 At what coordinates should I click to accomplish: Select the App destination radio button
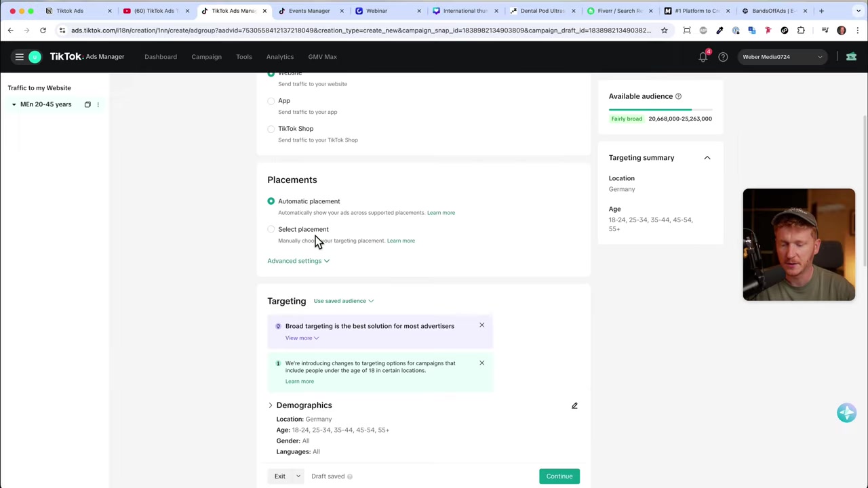point(271,101)
